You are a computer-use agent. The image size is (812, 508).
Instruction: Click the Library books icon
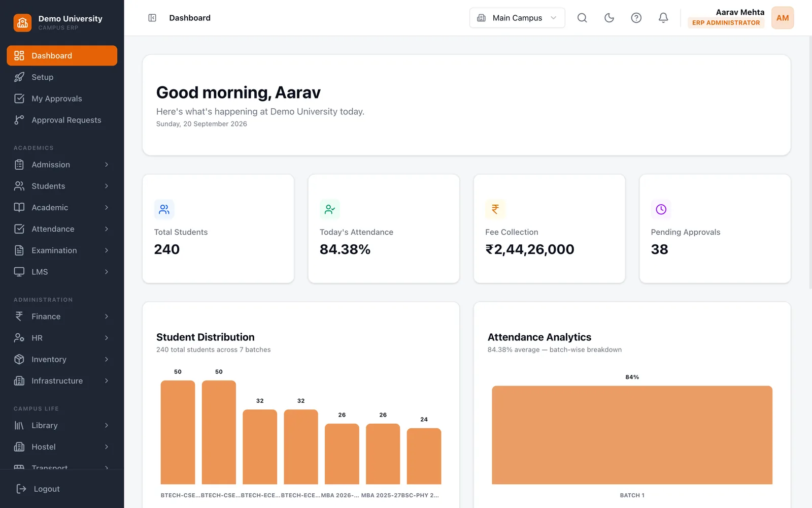pyautogui.click(x=19, y=425)
